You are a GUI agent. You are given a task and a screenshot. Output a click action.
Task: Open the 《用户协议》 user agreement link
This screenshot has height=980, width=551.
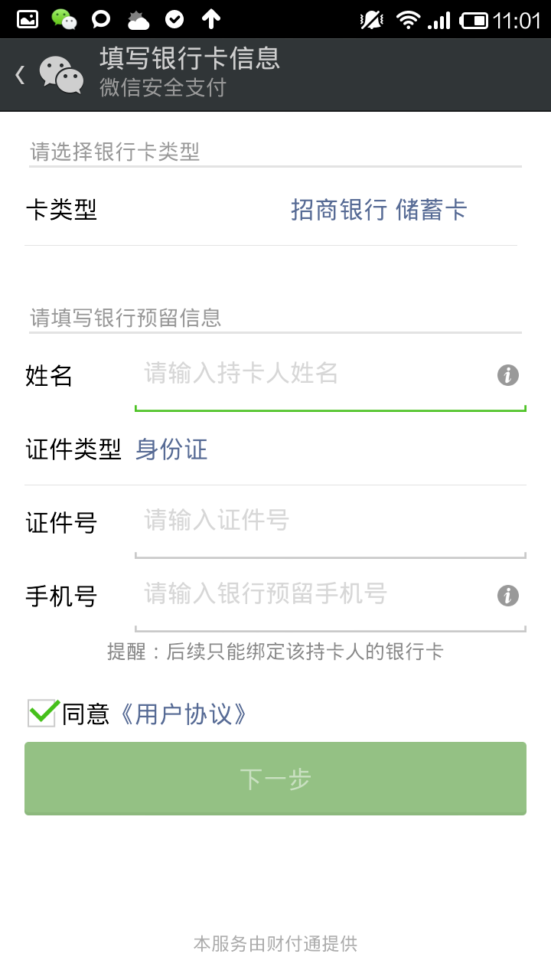pyautogui.click(x=184, y=714)
